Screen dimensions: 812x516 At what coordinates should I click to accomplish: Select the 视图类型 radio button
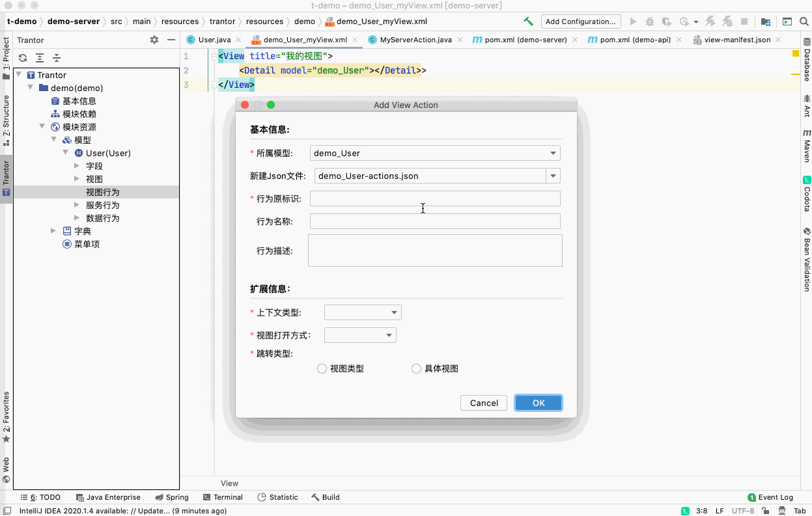322,368
